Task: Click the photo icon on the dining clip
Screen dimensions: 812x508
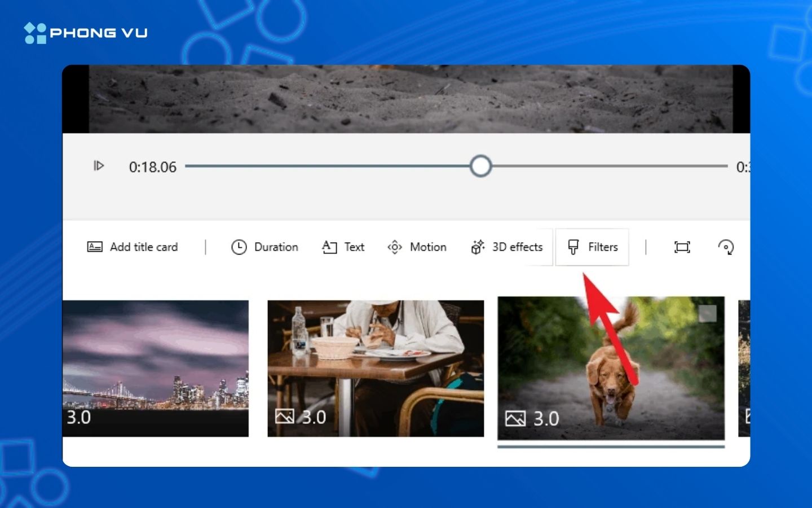Action: 284,417
